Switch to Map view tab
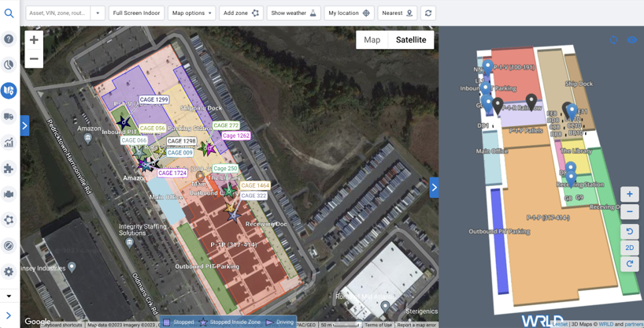This screenshot has height=328, width=644. (x=372, y=40)
